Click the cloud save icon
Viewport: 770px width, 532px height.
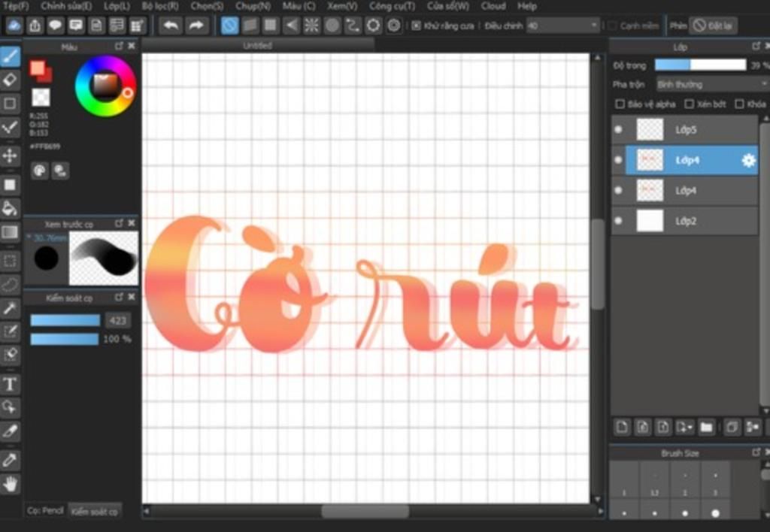[x=14, y=26]
